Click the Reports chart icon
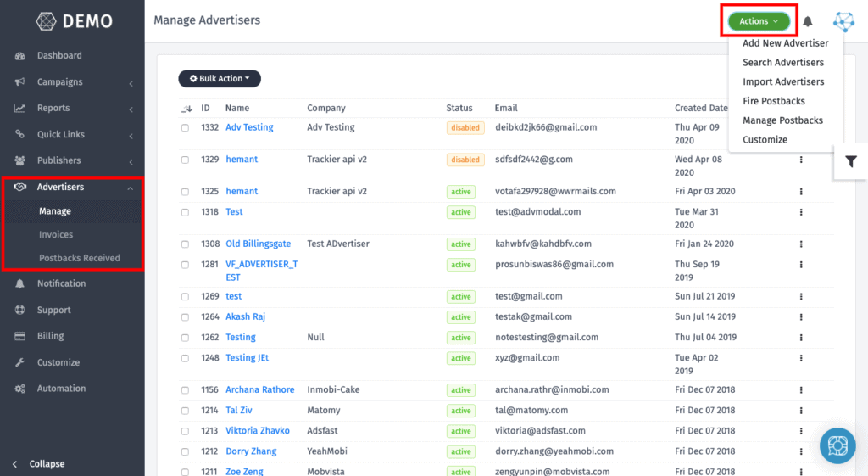Screen dimensions: 868x476 tap(20, 108)
